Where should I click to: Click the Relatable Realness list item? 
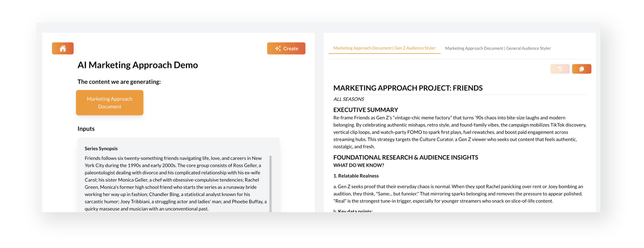(356, 176)
